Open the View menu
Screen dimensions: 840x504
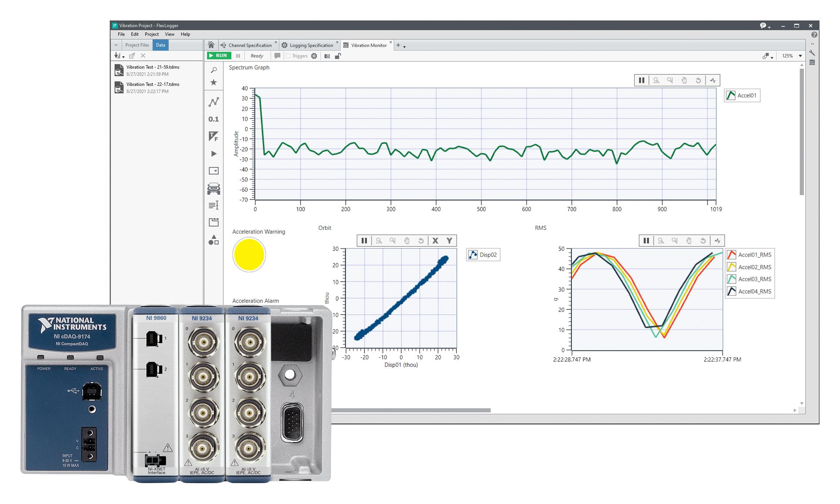point(169,34)
